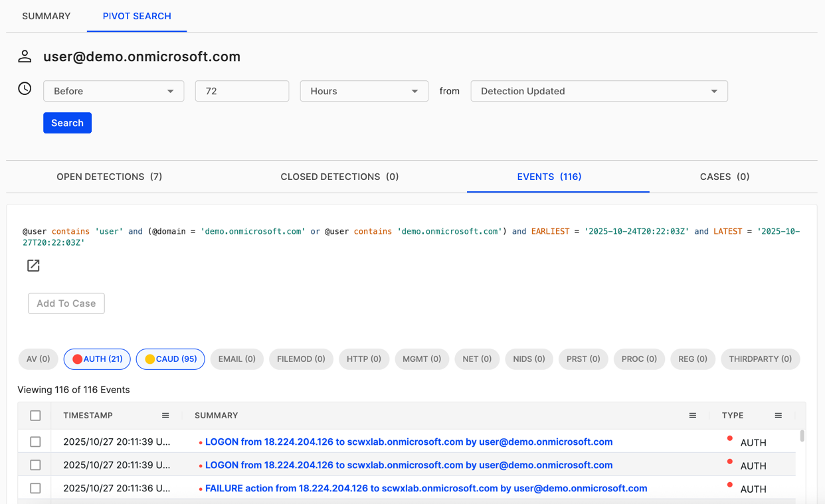Open the OPEN DETECTIONS (7) tab
The width and height of the screenshot is (825, 504).
[x=110, y=177]
